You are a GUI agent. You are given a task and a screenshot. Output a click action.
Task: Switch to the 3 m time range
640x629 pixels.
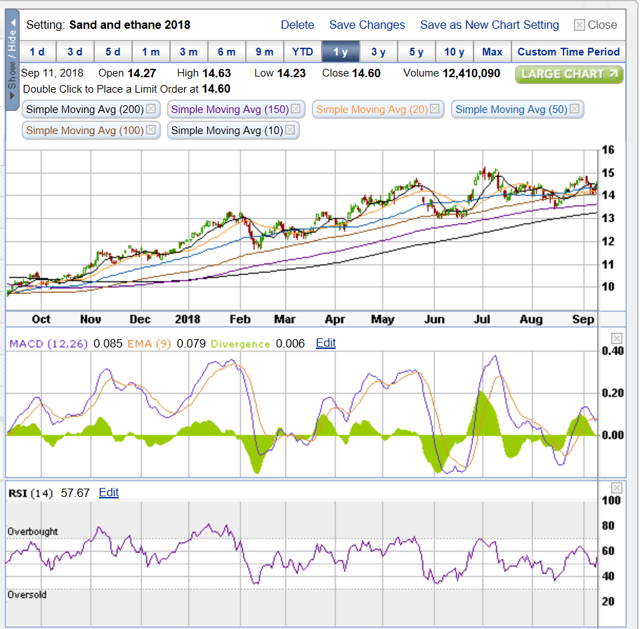189,52
